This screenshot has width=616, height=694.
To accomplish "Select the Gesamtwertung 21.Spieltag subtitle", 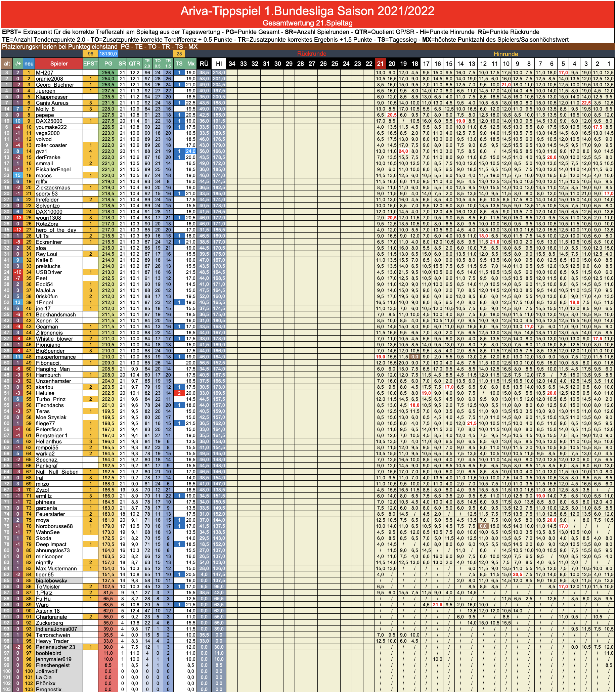I will [308, 23].
